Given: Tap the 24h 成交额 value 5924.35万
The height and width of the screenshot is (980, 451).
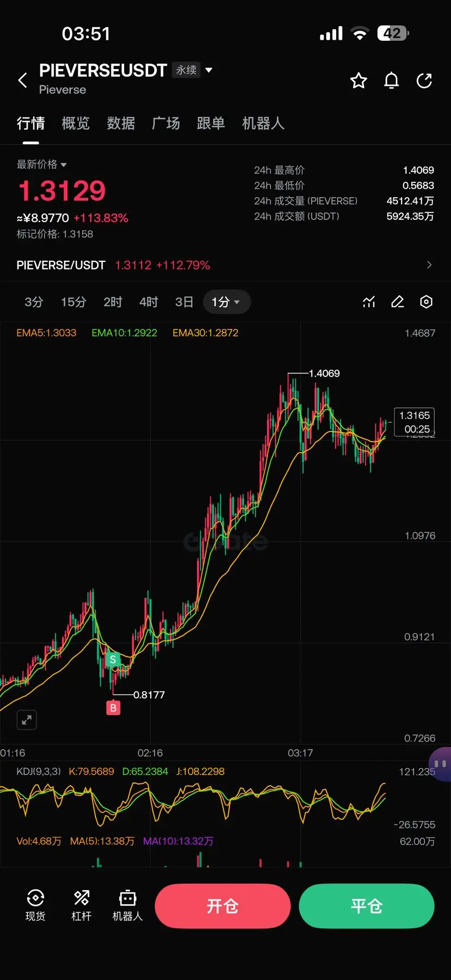Looking at the screenshot, I should [x=410, y=216].
